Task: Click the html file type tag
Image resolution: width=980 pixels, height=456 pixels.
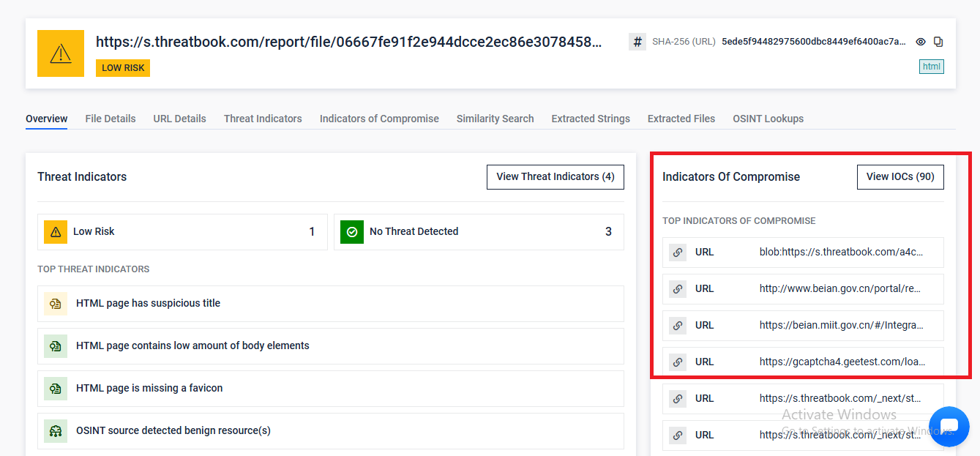Action: [x=931, y=67]
